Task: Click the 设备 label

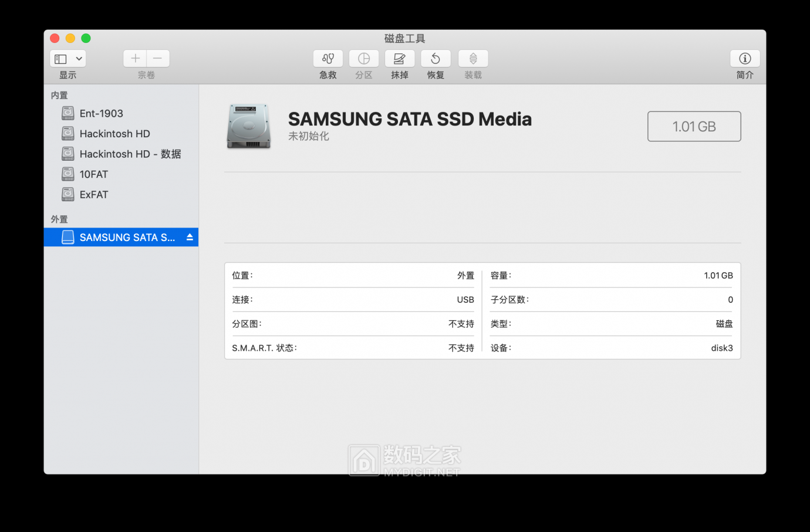Action: pos(501,348)
